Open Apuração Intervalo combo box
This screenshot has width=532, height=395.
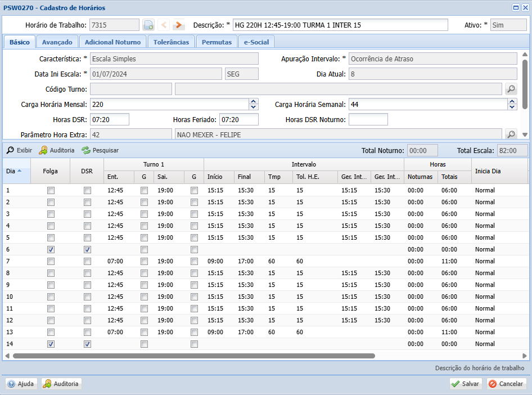[x=433, y=59]
